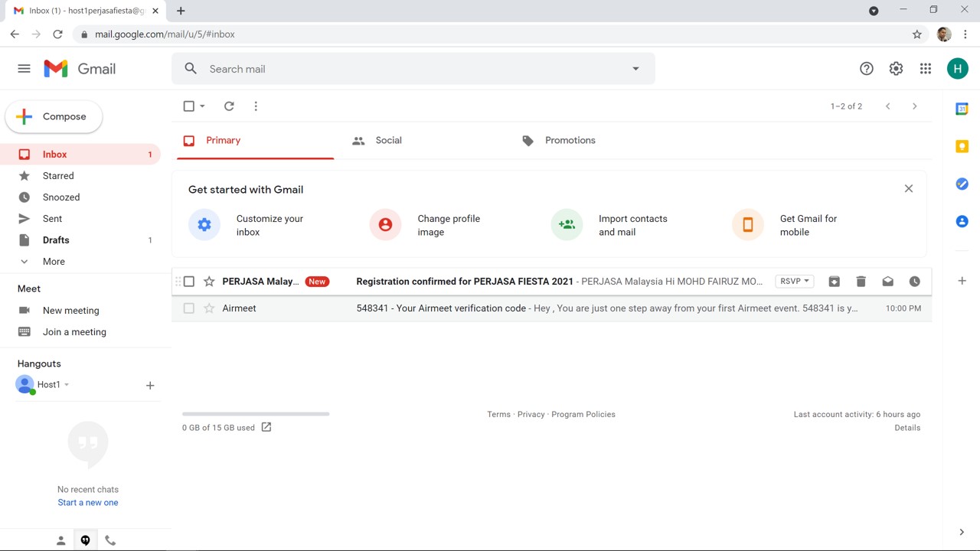Open the Support help icon
This screenshot has width=980, height=551.
point(867,69)
